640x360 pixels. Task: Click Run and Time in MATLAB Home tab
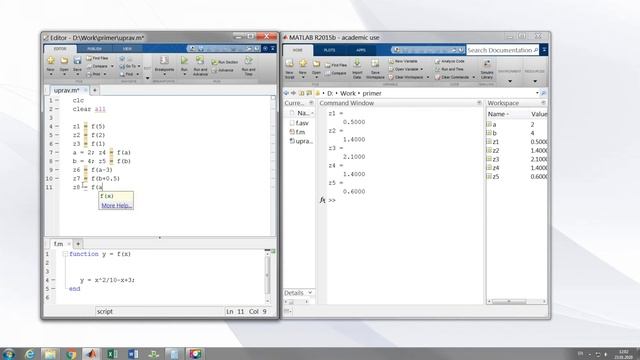[449, 69]
